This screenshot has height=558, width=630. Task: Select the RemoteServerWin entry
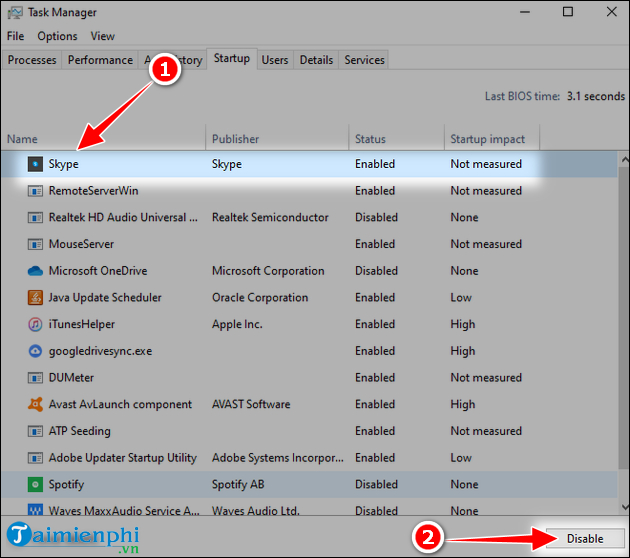point(93,191)
